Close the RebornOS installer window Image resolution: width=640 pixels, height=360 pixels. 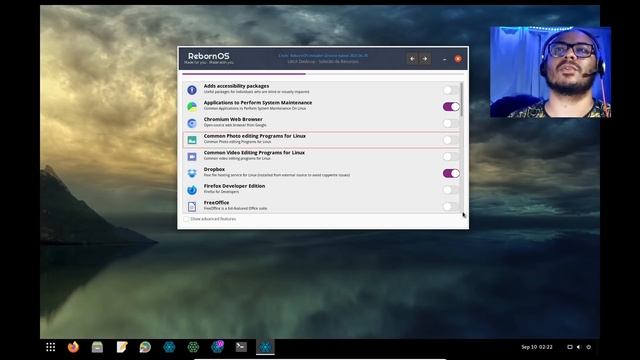[x=458, y=59]
